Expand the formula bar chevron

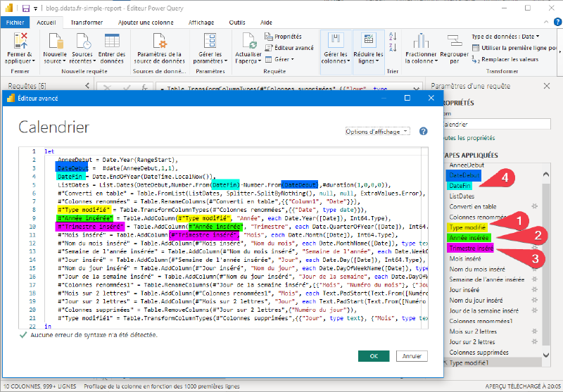(416, 88)
